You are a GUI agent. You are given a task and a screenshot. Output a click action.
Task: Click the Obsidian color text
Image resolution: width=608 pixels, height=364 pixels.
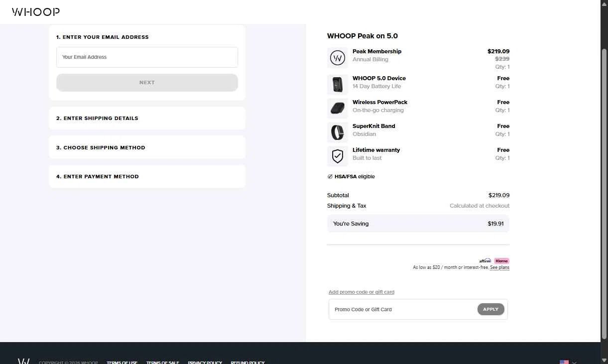click(x=365, y=134)
